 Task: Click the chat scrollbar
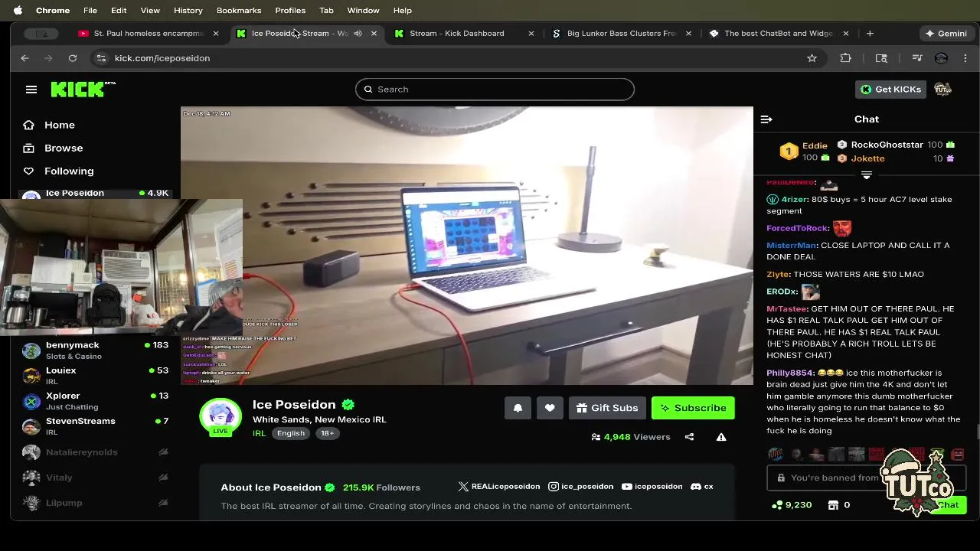pos(977,432)
